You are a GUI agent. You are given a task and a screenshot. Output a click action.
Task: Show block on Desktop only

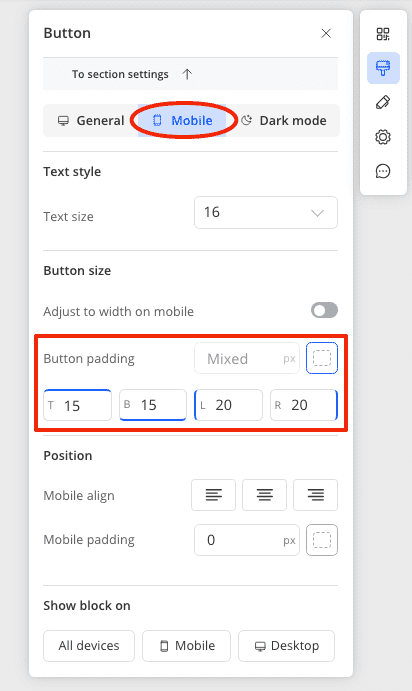click(286, 646)
